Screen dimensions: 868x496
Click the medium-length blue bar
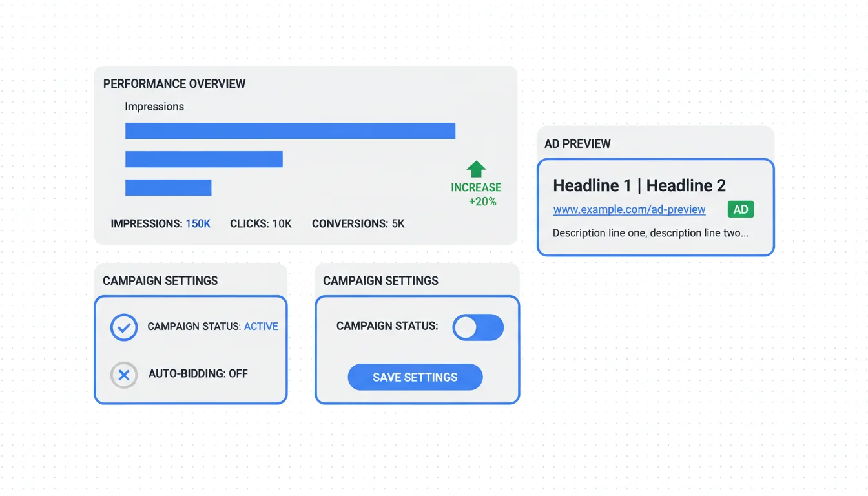click(x=203, y=159)
